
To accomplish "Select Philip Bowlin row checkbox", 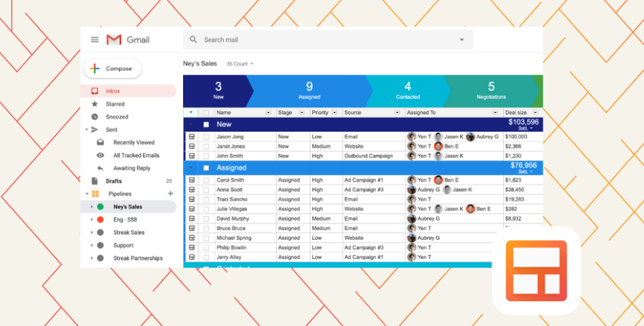I will pos(206,248).
